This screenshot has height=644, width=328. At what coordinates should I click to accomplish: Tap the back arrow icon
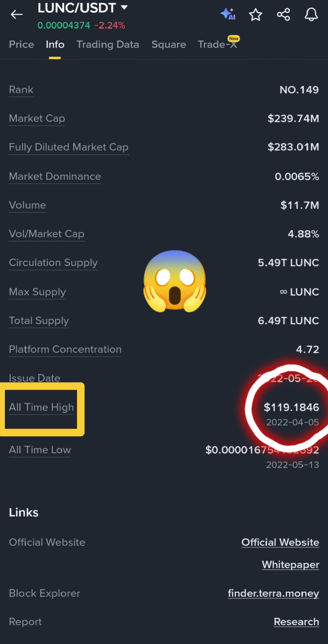click(17, 15)
